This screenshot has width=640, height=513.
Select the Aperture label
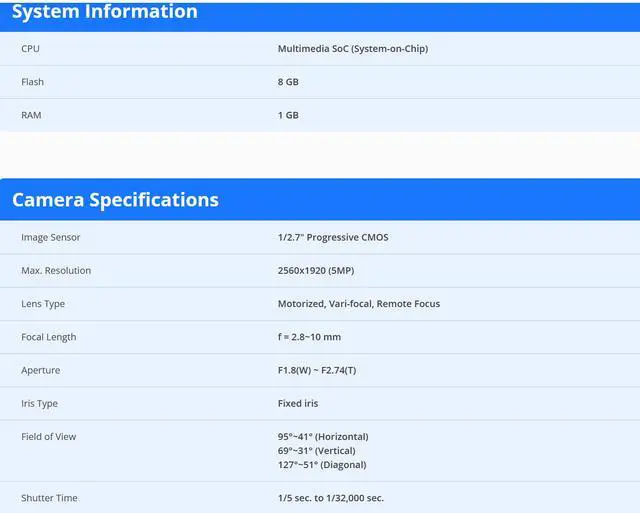[x=41, y=370]
